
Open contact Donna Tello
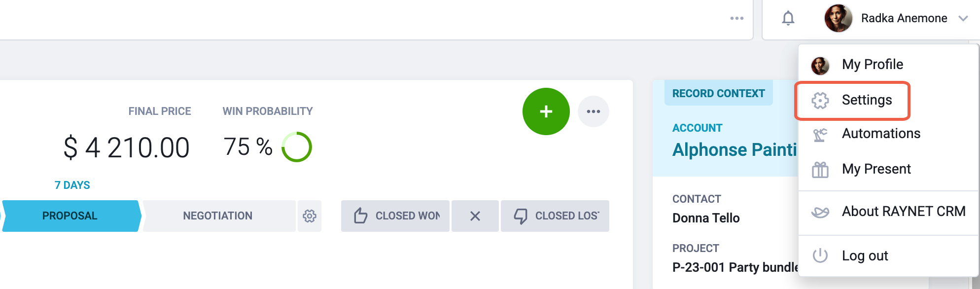tap(706, 218)
